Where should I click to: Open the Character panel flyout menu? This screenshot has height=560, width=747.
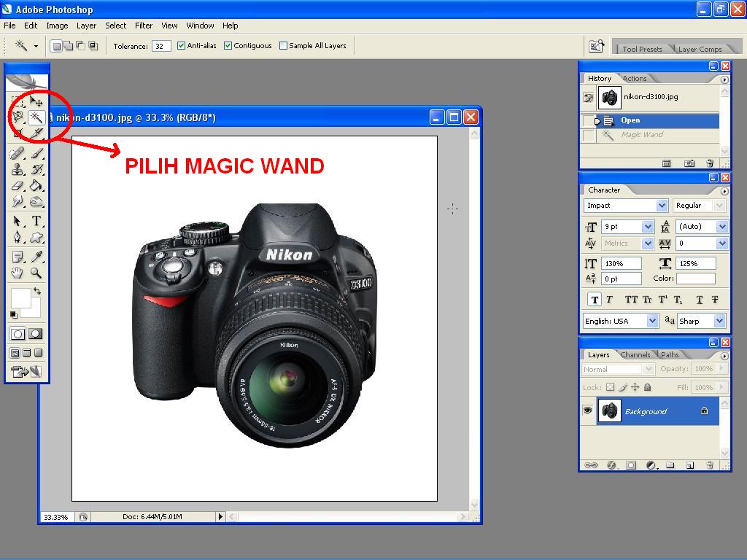(724, 192)
